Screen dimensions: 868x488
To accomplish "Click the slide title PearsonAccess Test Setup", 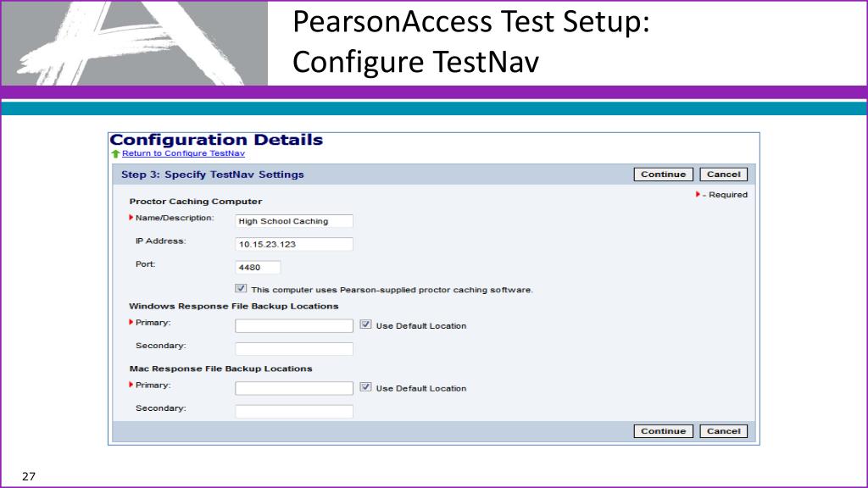I will pyautogui.click(x=471, y=22).
